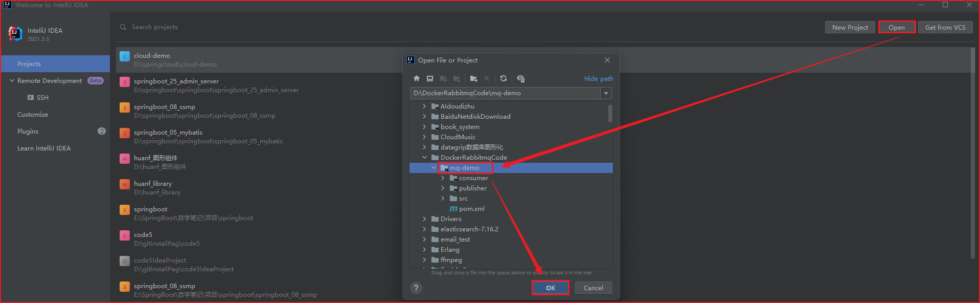Viewport: 980px width, 303px height.
Task: Open the help question mark button
Action: point(416,288)
